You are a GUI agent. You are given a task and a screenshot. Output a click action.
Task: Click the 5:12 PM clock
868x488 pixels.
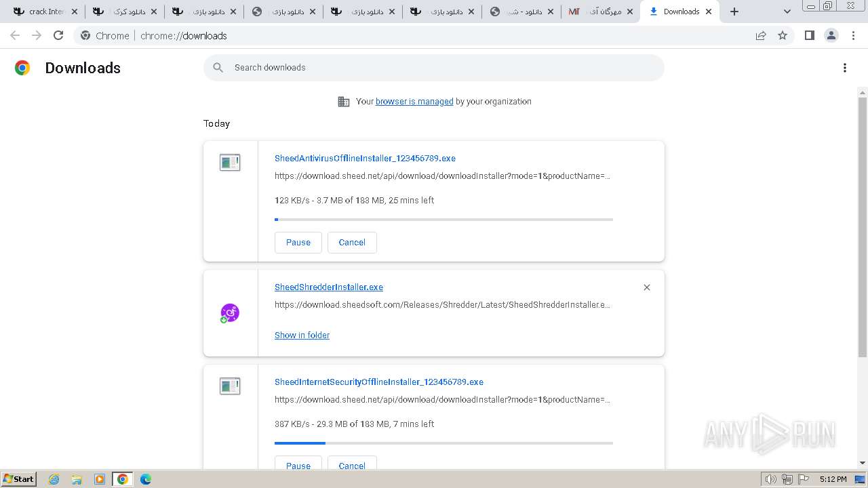[x=833, y=479]
